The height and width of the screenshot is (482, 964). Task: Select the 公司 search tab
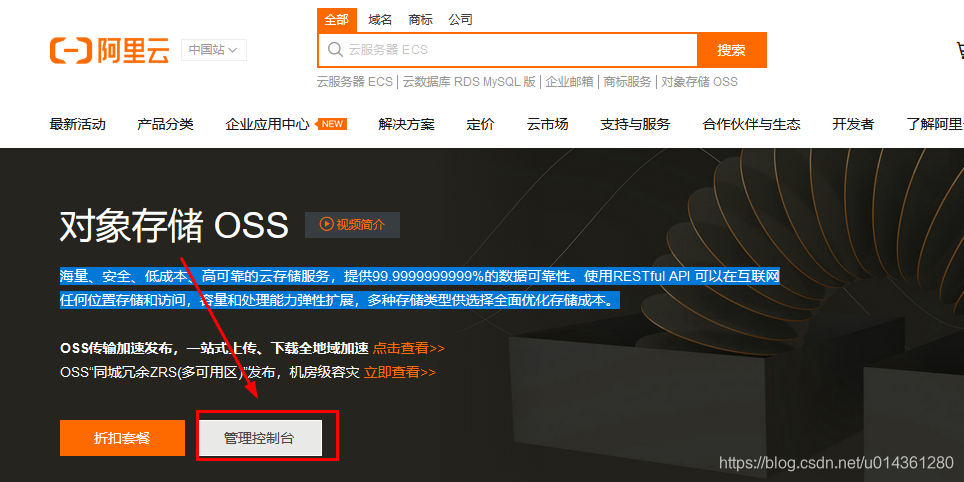460,20
